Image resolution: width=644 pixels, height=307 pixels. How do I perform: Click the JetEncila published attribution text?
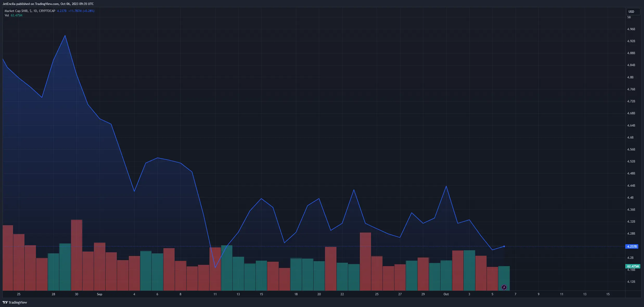click(x=48, y=4)
